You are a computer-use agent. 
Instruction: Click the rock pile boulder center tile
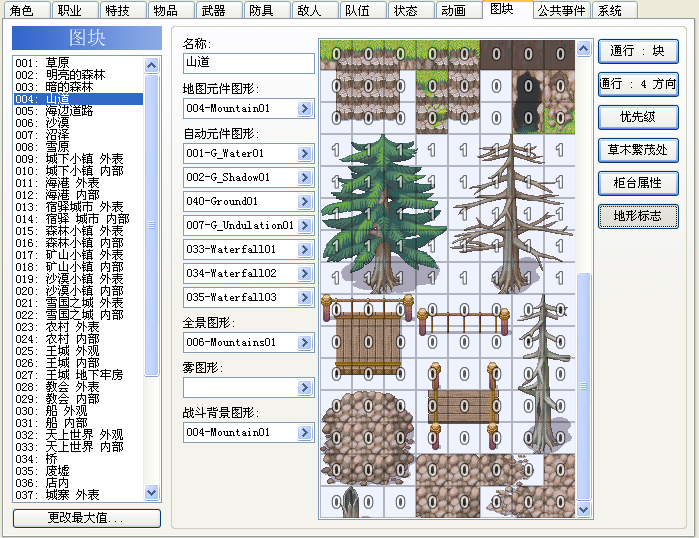click(368, 438)
